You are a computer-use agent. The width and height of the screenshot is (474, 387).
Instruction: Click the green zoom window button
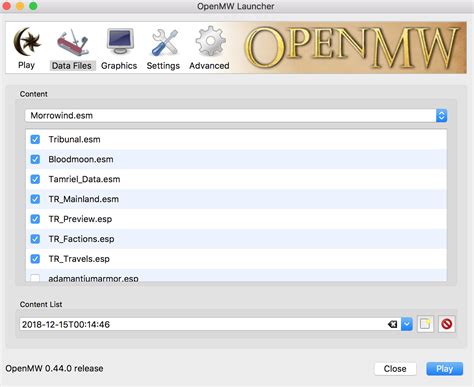[33, 6]
